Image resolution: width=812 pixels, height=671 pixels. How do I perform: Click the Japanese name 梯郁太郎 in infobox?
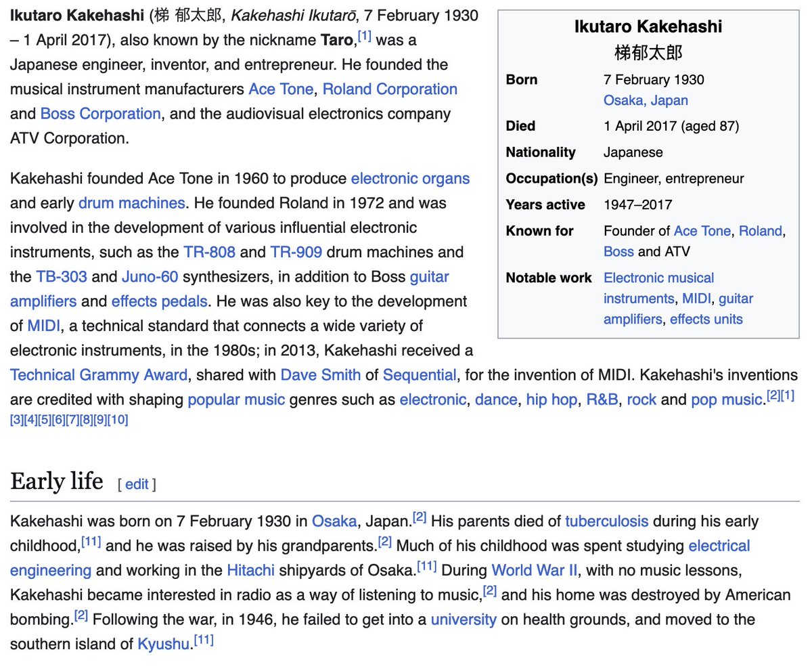pyautogui.click(x=648, y=52)
